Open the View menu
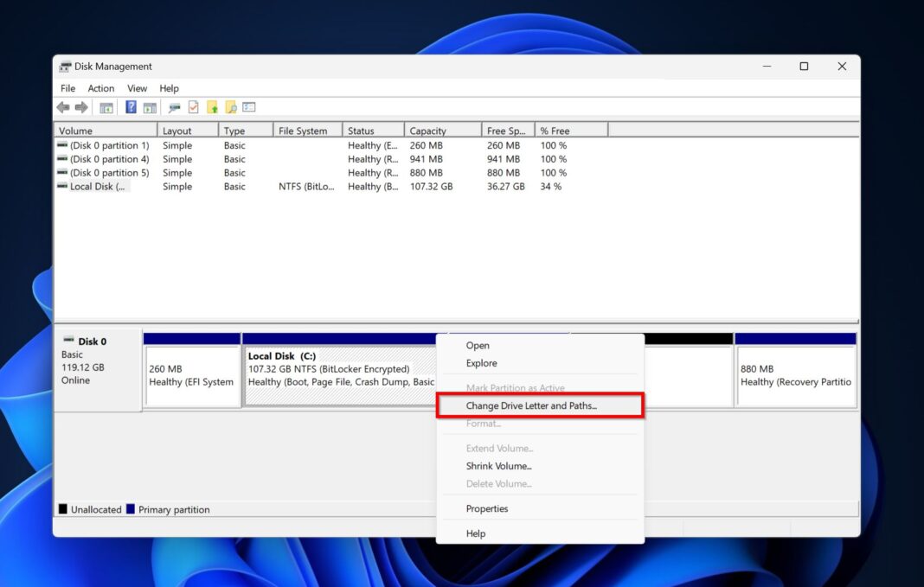The width and height of the screenshot is (924, 587). tap(137, 87)
